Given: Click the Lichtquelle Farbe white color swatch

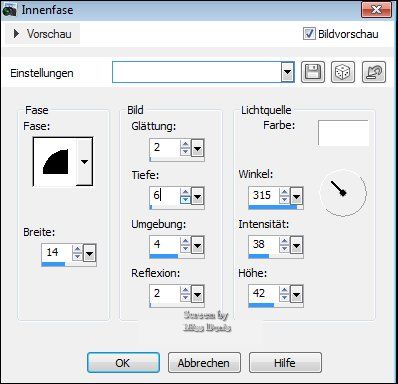Looking at the screenshot, I should pos(343,133).
